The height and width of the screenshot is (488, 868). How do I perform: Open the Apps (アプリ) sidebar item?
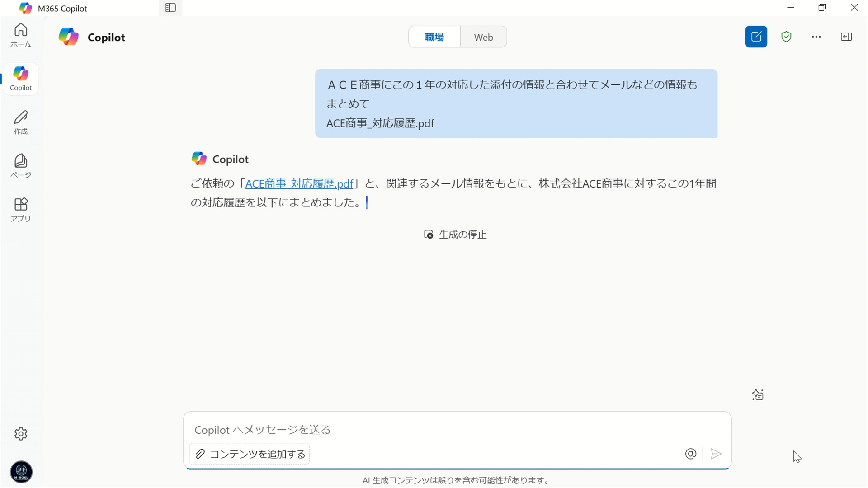click(x=21, y=210)
